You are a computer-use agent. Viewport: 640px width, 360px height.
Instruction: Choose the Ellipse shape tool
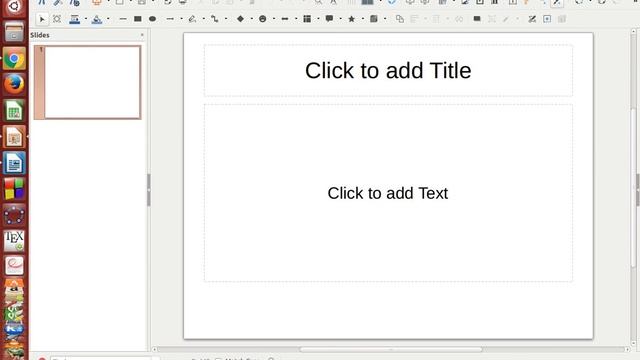click(x=152, y=19)
